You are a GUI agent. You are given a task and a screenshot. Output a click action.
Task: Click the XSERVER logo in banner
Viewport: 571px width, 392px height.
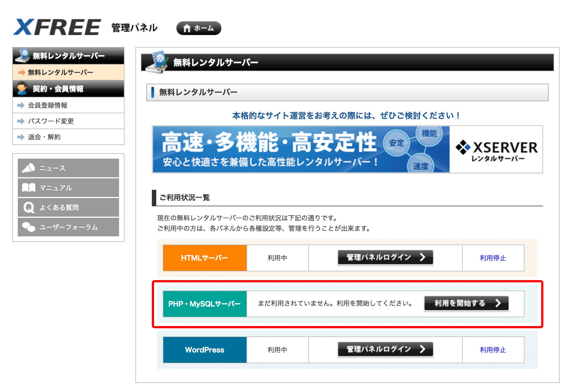[x=497, y=151]
